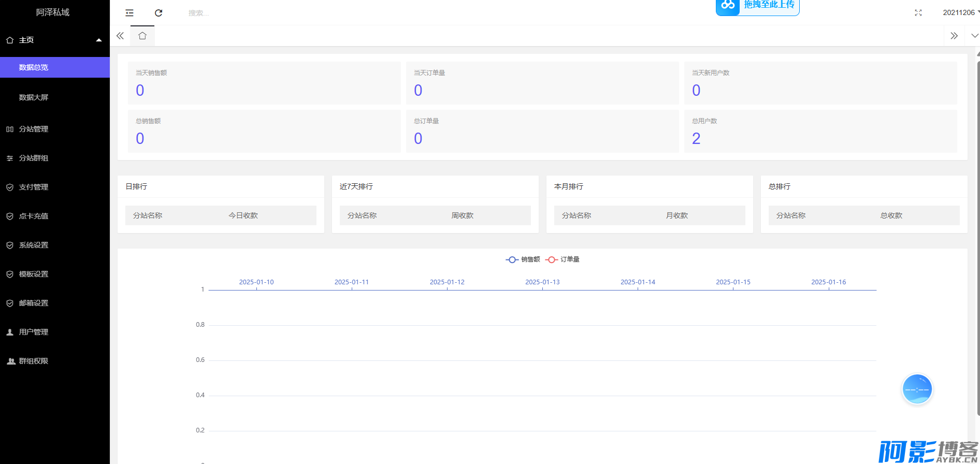Click the 2025-01-16 chart axis label

tap(829, 282)
